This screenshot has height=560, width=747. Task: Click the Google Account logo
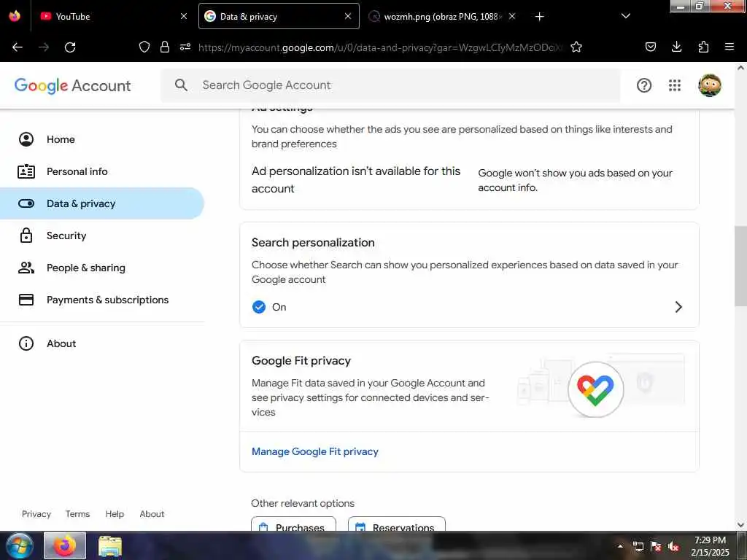pyautogui.click(x=72, y=86)
